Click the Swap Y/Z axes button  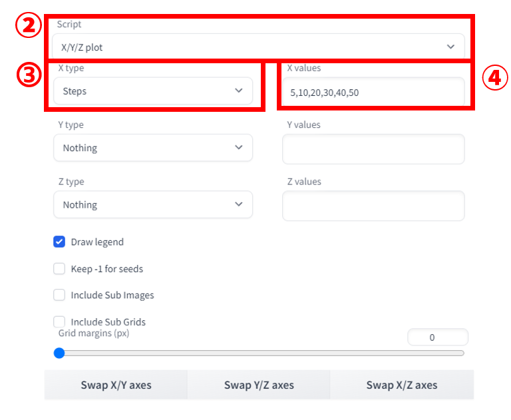click(x=259, y=385)
